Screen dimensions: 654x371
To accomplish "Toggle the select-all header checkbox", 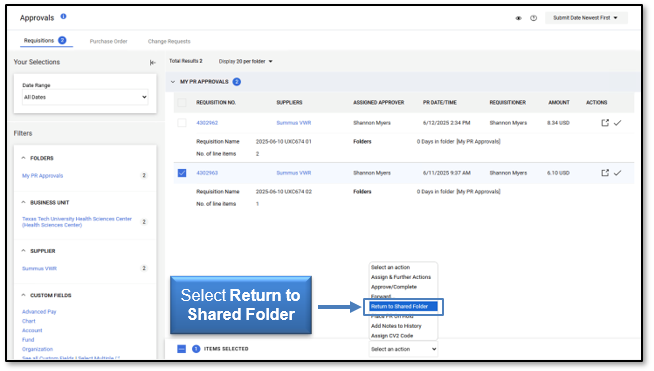I will pyautogui.click(x=182, y=103).
